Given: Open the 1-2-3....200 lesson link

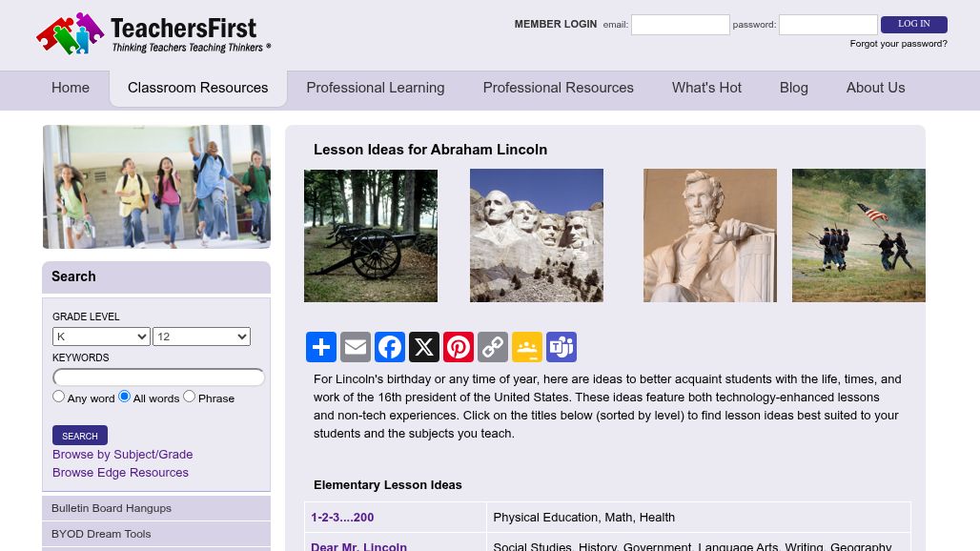Looking at the screenshot, I should [x=342, y=518].
